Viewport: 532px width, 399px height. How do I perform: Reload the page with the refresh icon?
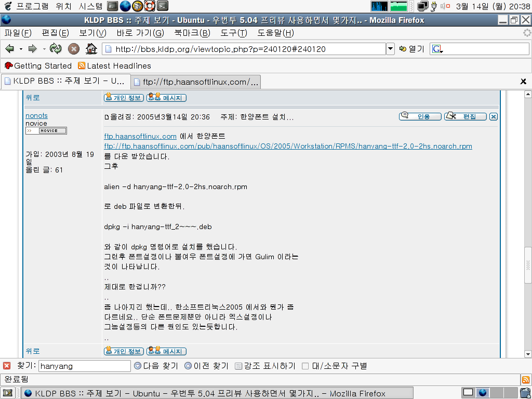55,49
